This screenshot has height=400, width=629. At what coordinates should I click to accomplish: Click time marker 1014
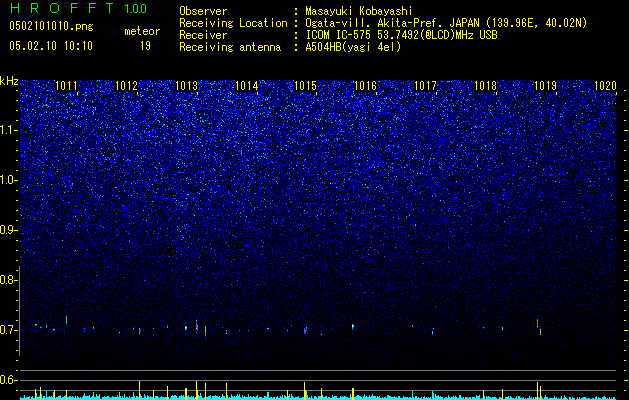[246, 86]
